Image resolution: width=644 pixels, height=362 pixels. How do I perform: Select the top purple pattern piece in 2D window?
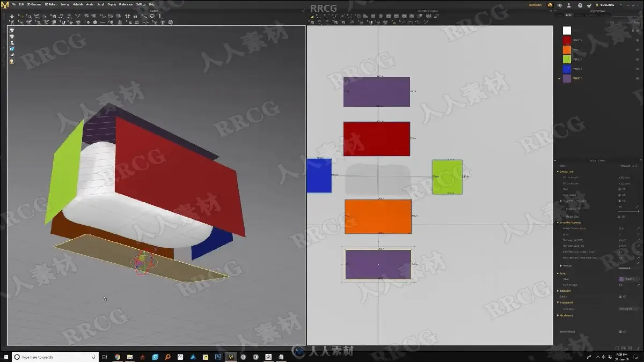click(377, 92)
